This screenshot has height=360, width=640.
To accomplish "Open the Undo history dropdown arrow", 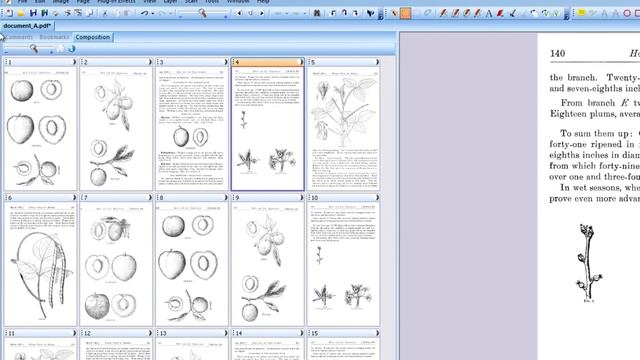I will click(x=152, y=13).
